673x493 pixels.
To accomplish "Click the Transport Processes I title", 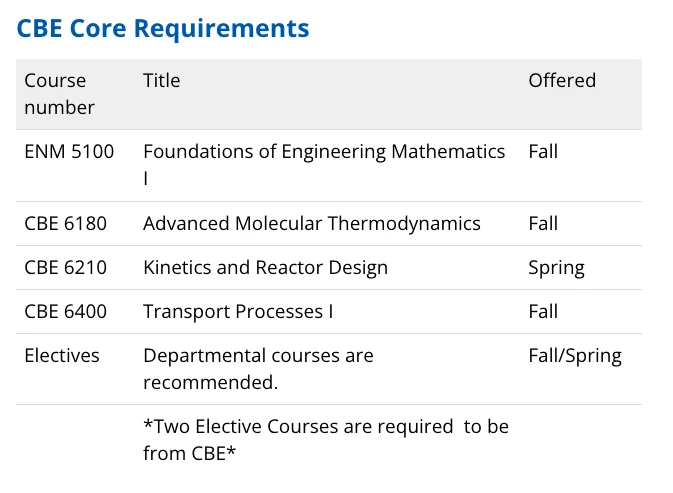I will [238, 312].
